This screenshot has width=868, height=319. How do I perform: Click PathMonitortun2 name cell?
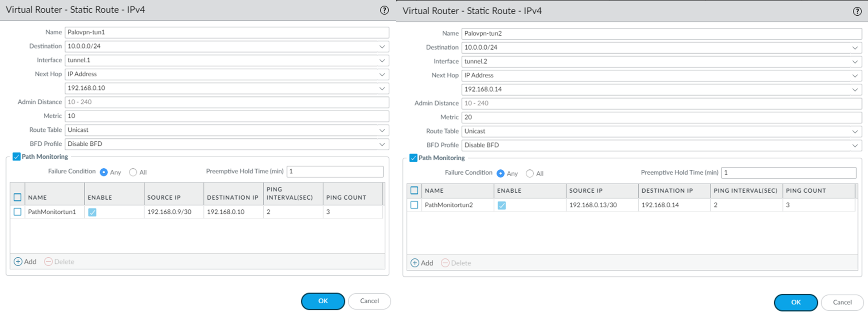pos(458,205)
